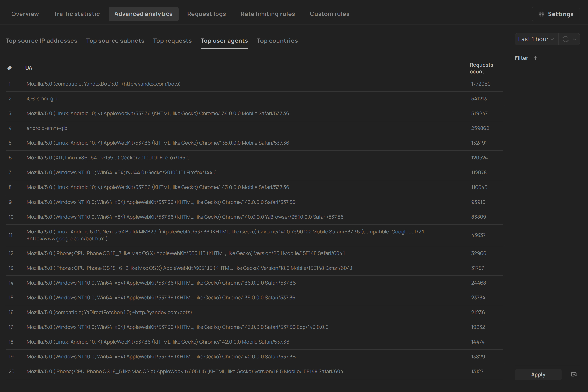Open Settings with the gear button
Viewport: 588px width, 392px height.
click(x=556, y=14)
